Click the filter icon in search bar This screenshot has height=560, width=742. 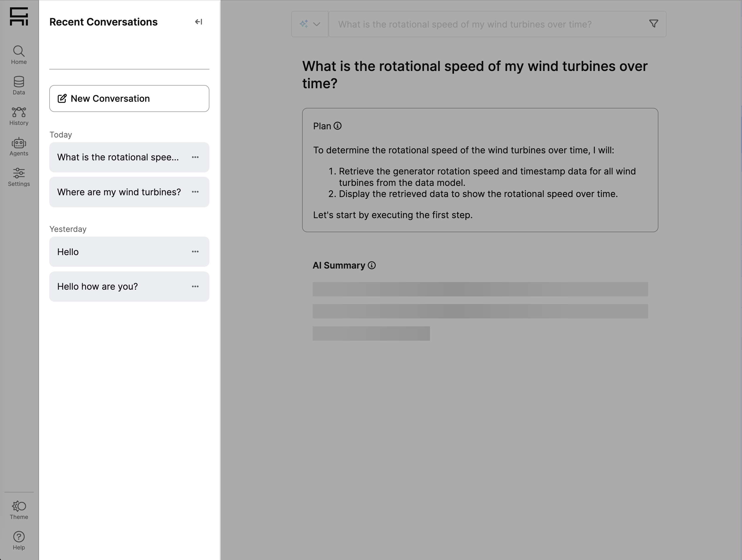point(653,24)
